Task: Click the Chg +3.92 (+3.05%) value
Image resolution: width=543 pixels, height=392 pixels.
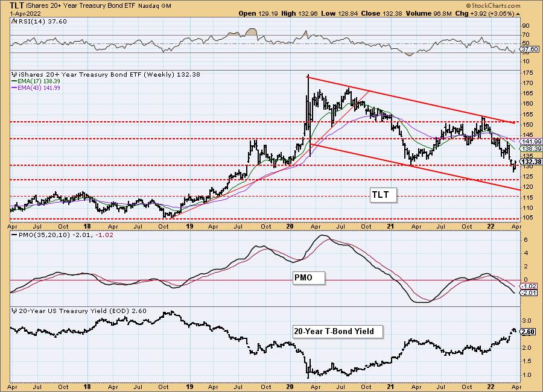Action: tap(484, 13)
